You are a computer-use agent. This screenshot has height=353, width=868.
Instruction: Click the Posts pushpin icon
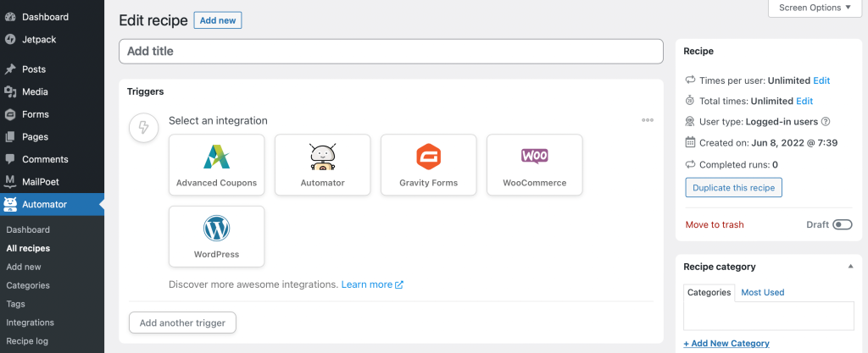(10, 69)
